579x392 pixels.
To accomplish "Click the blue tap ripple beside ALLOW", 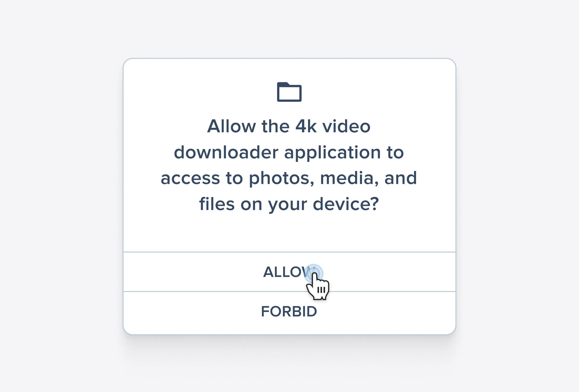I will [x=314, y=274].
